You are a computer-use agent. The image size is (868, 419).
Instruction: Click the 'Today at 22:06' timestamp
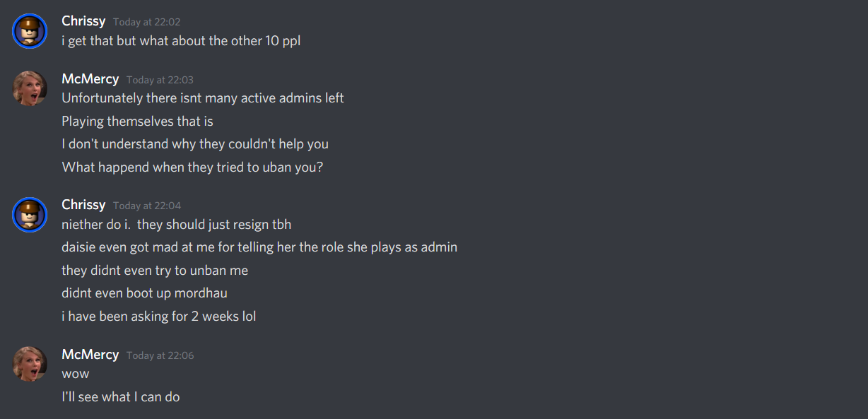click(160, 355)
